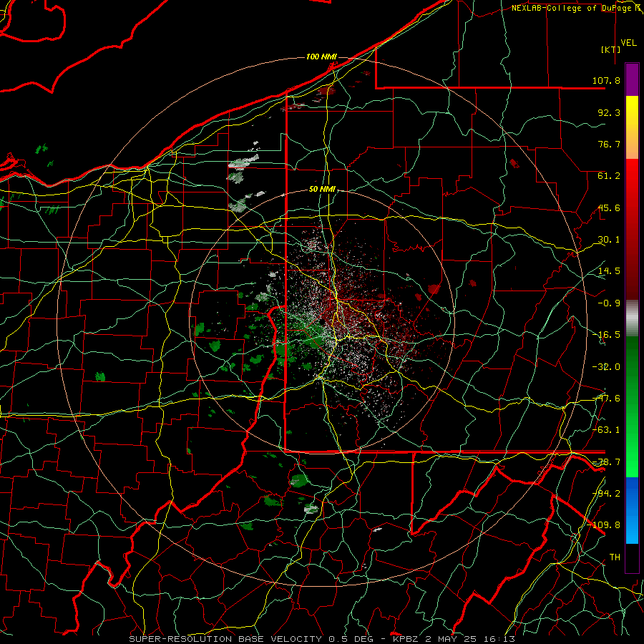Click the '[KT]' units label

tap(610, 49)
